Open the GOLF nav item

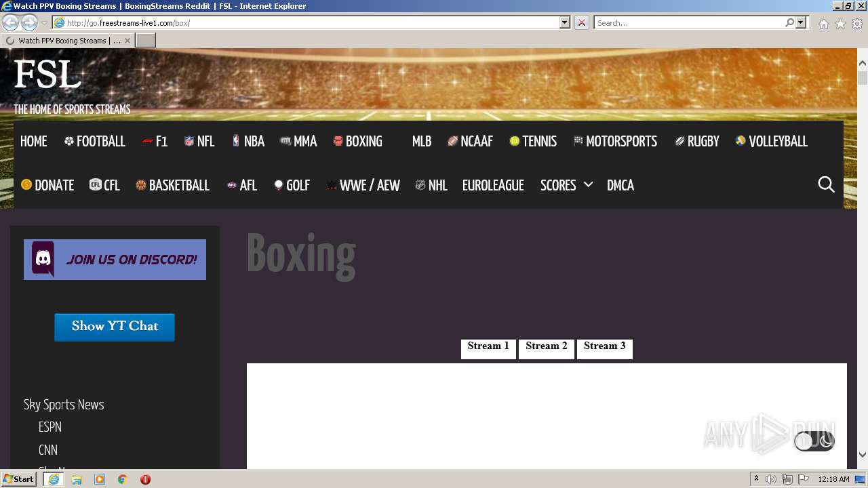(x=292, y=186)
